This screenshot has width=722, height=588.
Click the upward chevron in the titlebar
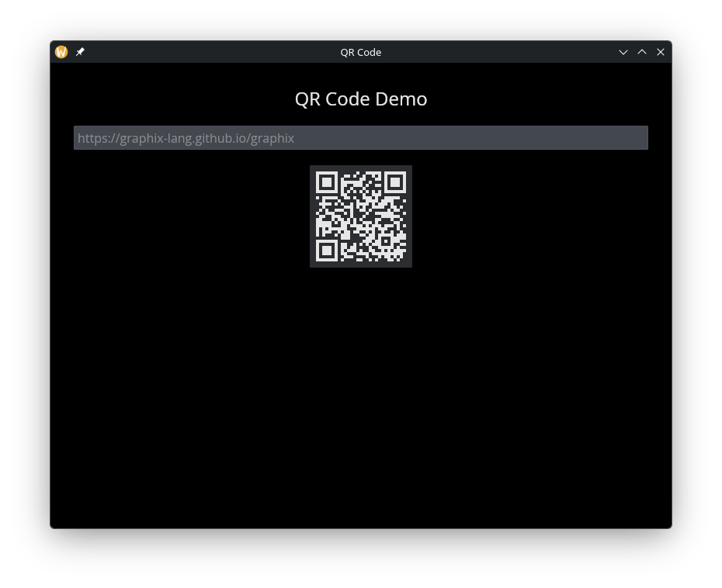(x=642, y=52)
